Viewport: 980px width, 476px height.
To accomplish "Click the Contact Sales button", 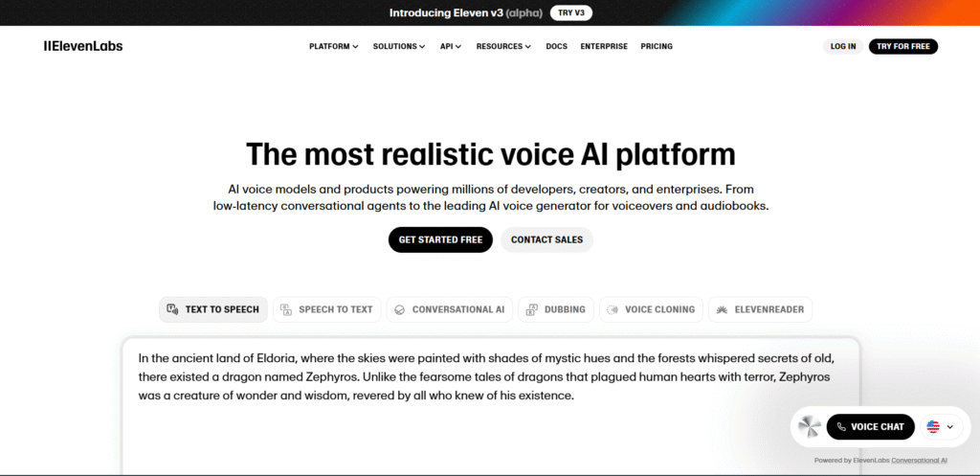I will tap(546, 239).
